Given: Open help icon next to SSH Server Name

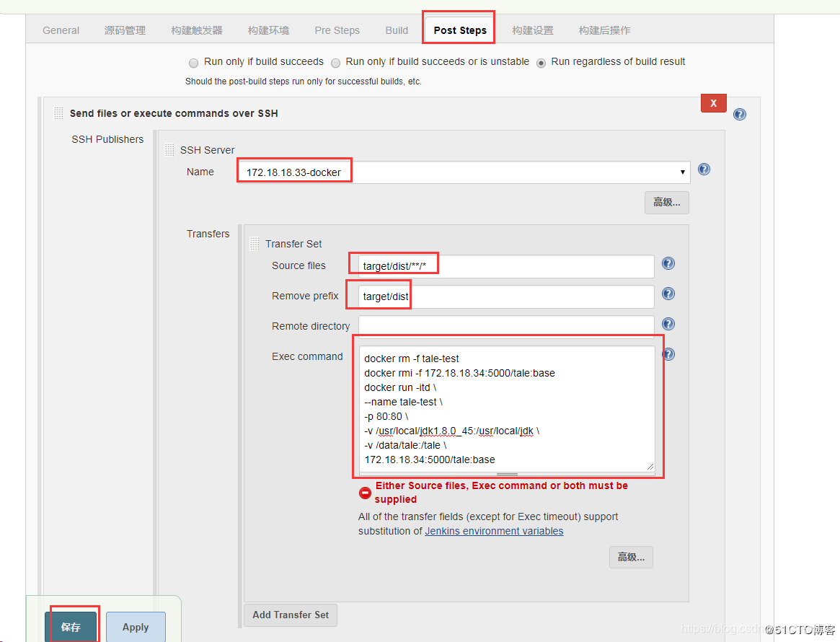Looking at the screenshot, I should [704, 170].
